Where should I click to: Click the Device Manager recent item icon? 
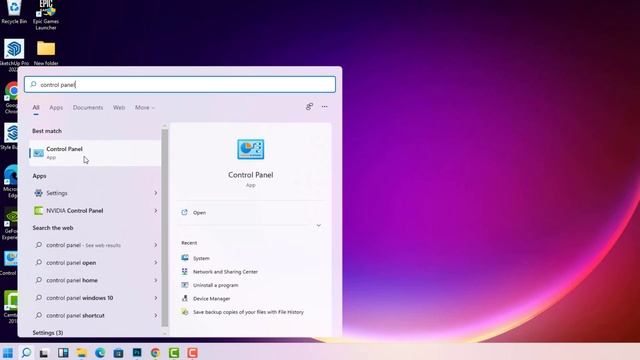coord(185,298)
